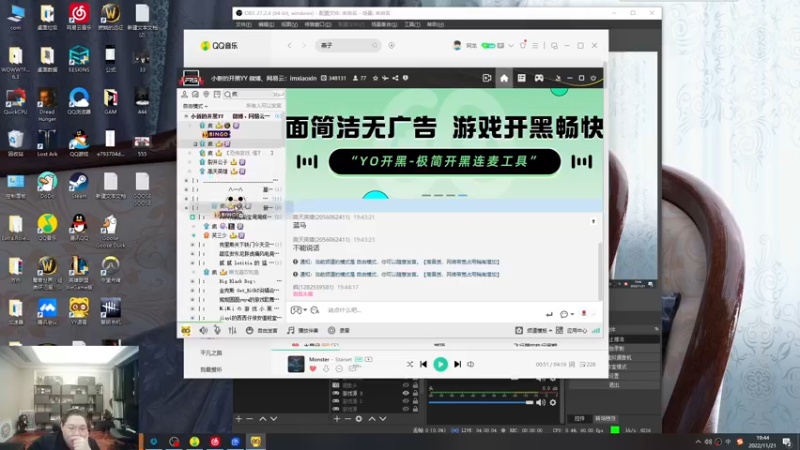
Task: Open QQ Music skin shop icon
Action: pos(523,45)
